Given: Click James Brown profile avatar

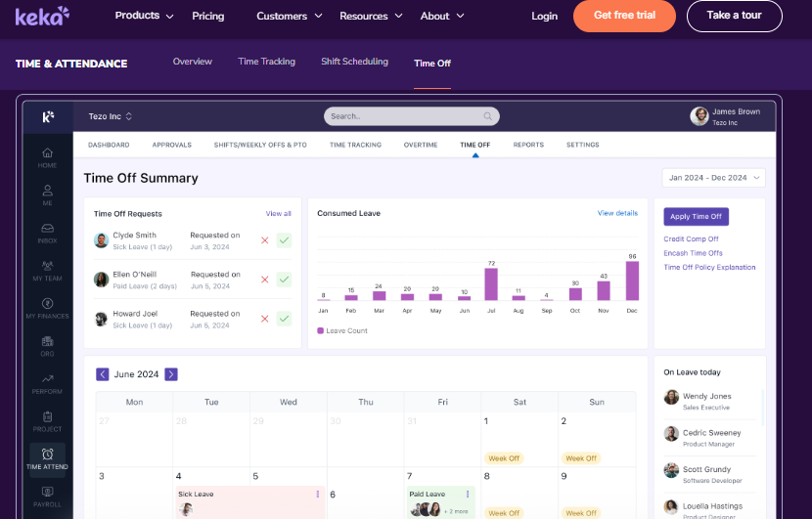Looking at the screenshot, I should point(699,116).
